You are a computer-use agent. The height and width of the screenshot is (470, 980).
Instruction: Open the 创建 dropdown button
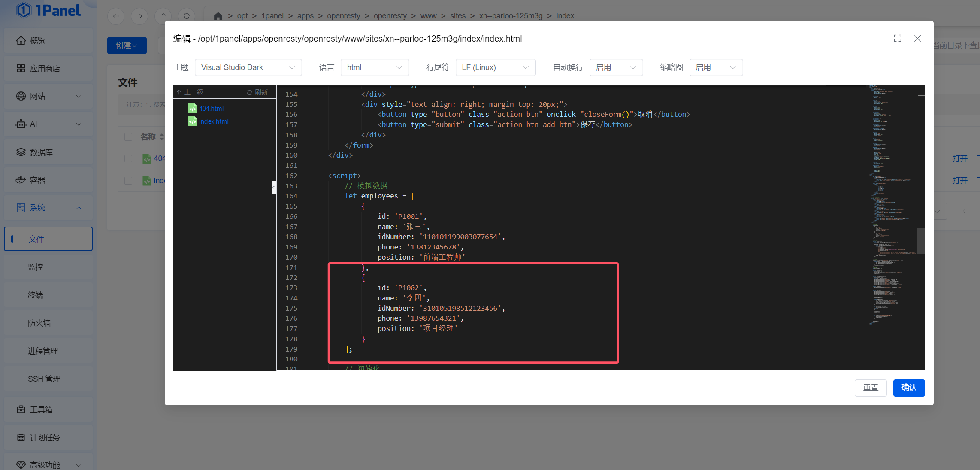coord(127,45)
